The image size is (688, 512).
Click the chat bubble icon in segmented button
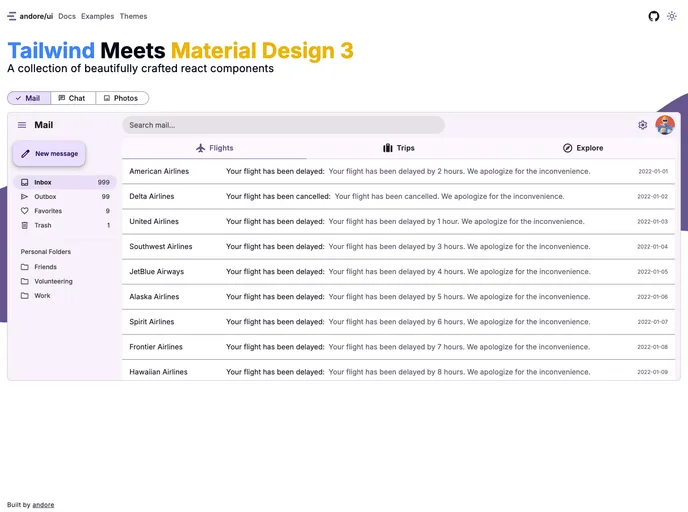coord(61,98)
